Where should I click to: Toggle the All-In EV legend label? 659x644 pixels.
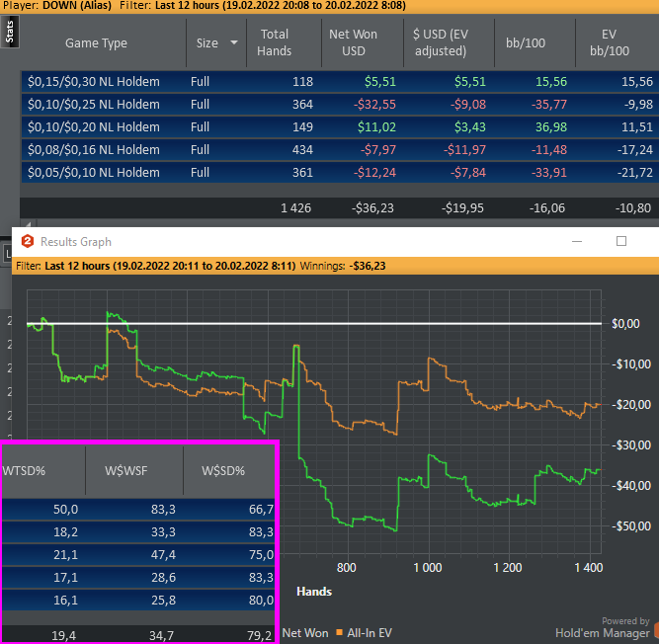[371, 632]
